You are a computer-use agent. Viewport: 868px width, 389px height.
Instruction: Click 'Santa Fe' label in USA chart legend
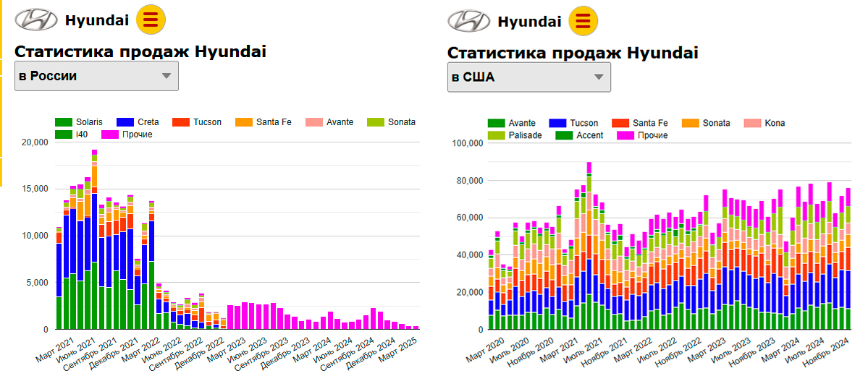click(652, 123)
